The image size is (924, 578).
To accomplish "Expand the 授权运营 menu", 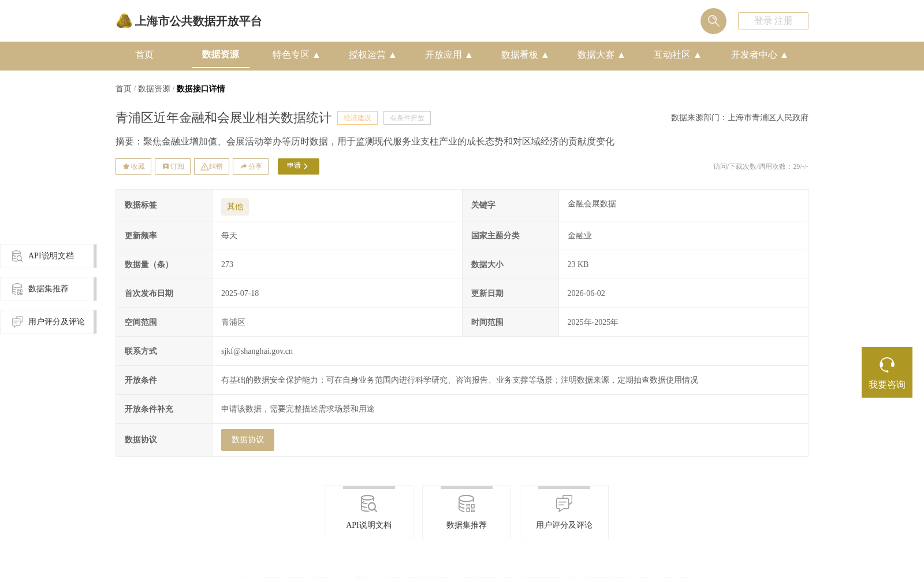I will (x=372, y=55).
